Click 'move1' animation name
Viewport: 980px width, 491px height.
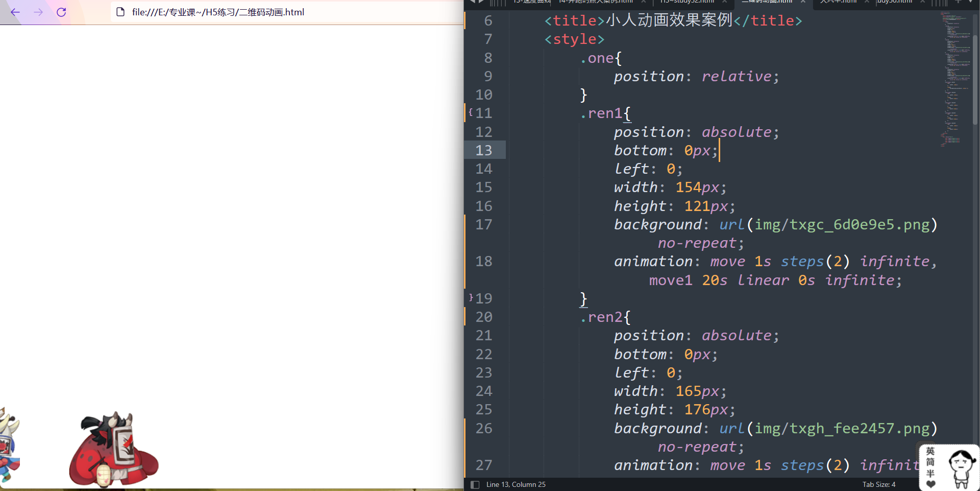pyautogui.click(x=671, y=280)
